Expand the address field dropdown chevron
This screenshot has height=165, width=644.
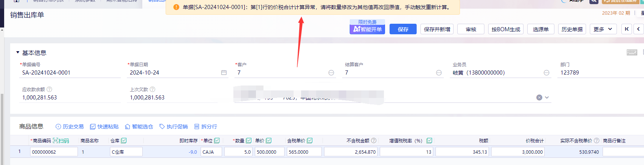click(x=547, y=98)
